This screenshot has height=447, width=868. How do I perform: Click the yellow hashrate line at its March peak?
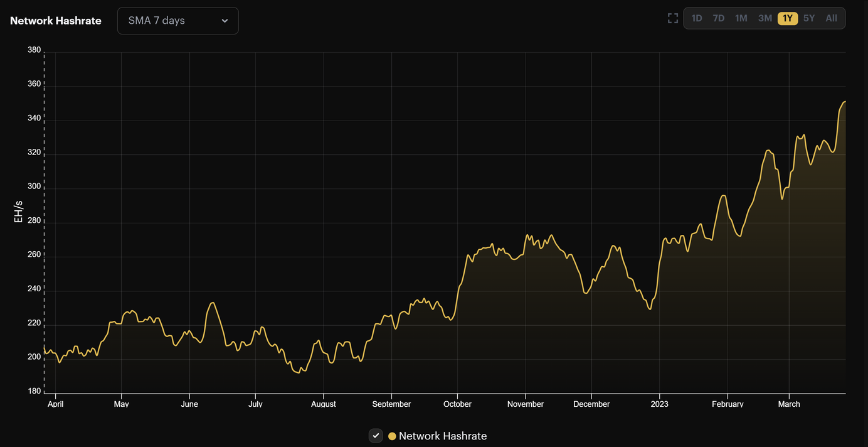[x=844, y=102]
